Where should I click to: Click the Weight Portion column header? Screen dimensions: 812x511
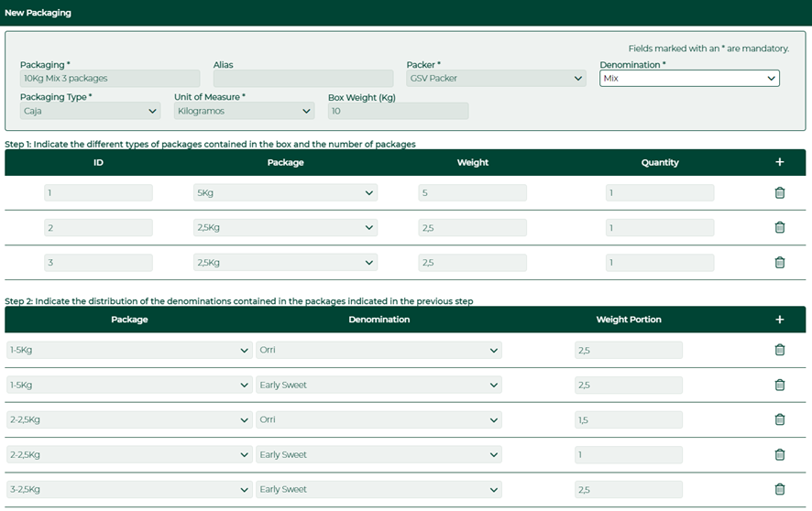point(629,320)
